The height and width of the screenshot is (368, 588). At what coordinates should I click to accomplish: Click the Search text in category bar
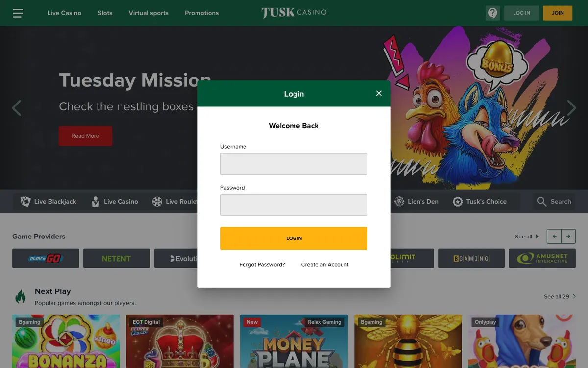(x=561, y=202)
